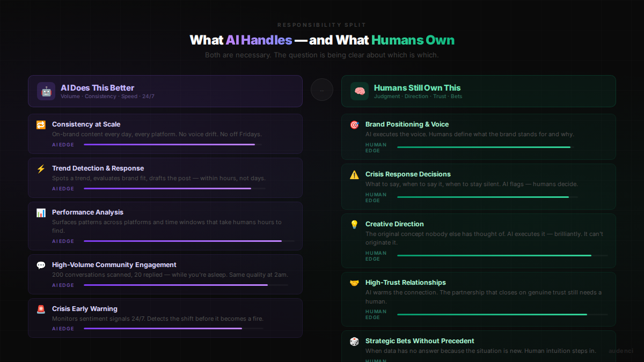Click the dice icon for Strategic Bets
The width and height of the screenshot is (644, 362).
point(354,342)
